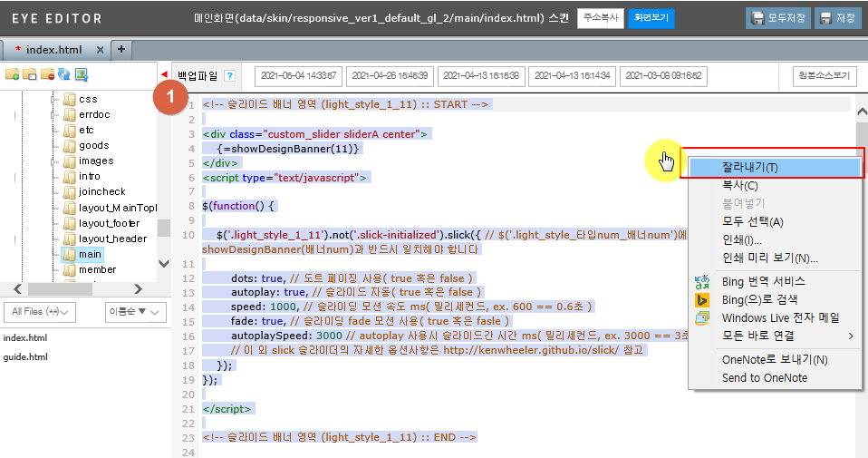
Task: Expand 모든 바로 연결 submenu arrow
Action: click(x=851, y=336)
